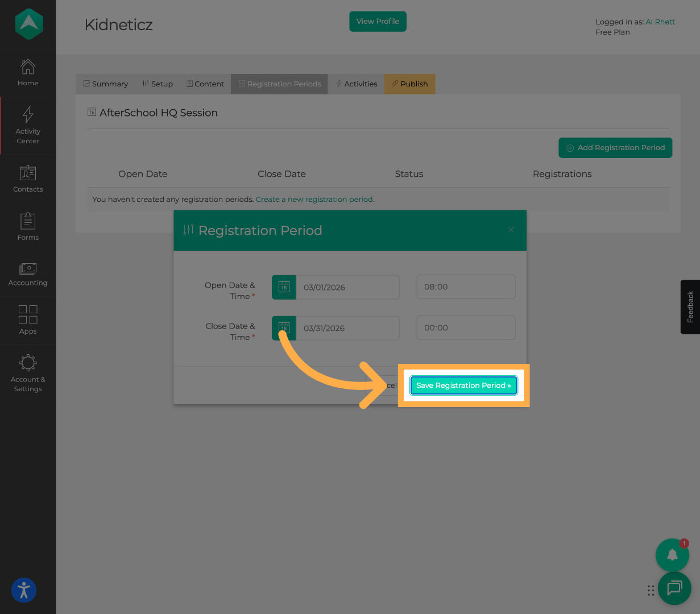Open the Activity Center lightning icon
The width and height of the screenshot is (700, 614).
click(x=28, y=115)
